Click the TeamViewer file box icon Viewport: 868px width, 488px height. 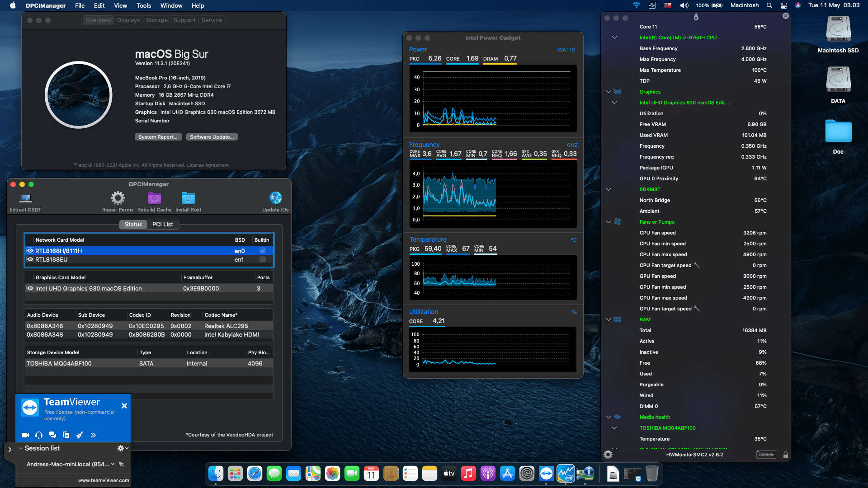point(66,435)
